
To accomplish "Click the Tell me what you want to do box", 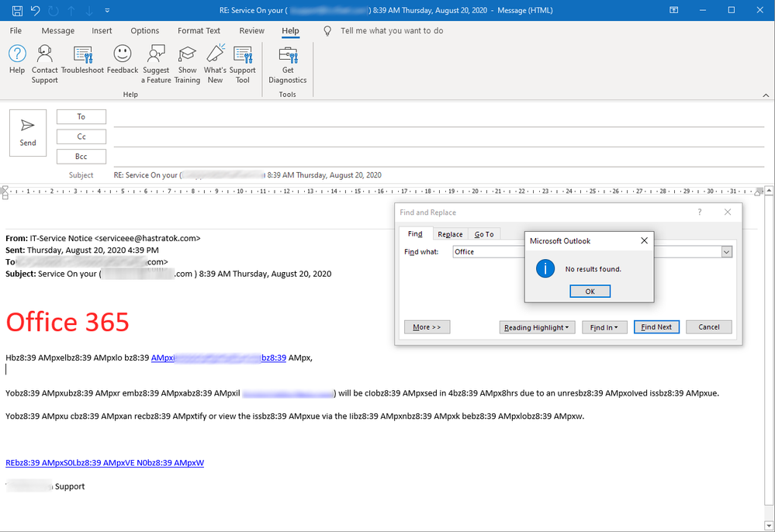I will pos(392,30).
